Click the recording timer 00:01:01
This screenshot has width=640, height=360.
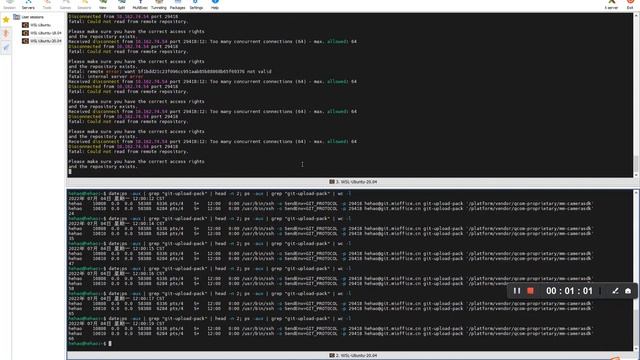coord(569,291)
